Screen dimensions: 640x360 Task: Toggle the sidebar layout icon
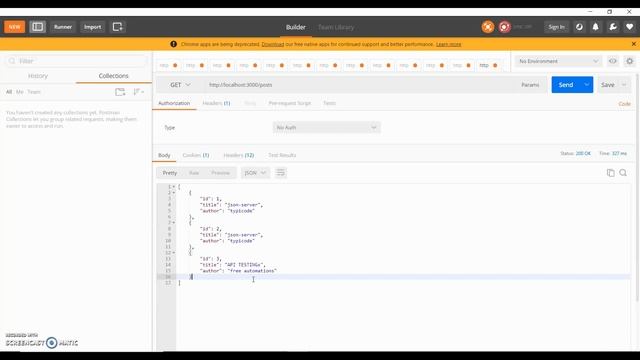38,27
